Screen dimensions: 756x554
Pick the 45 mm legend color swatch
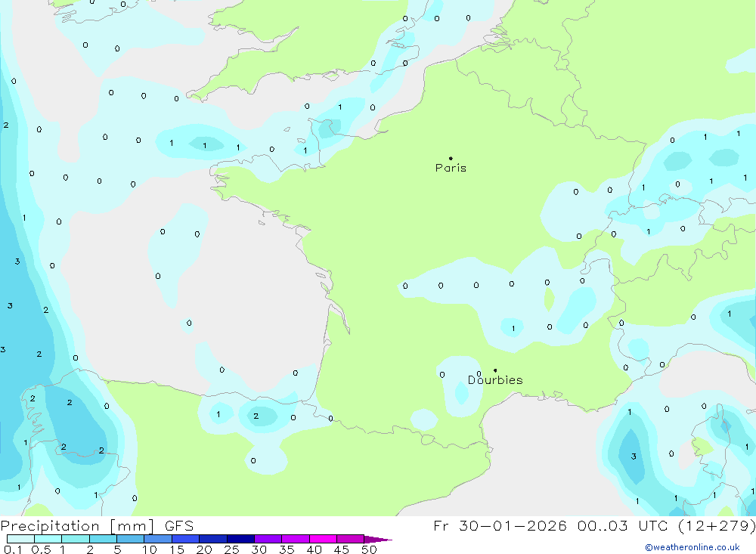pos(351,539)
